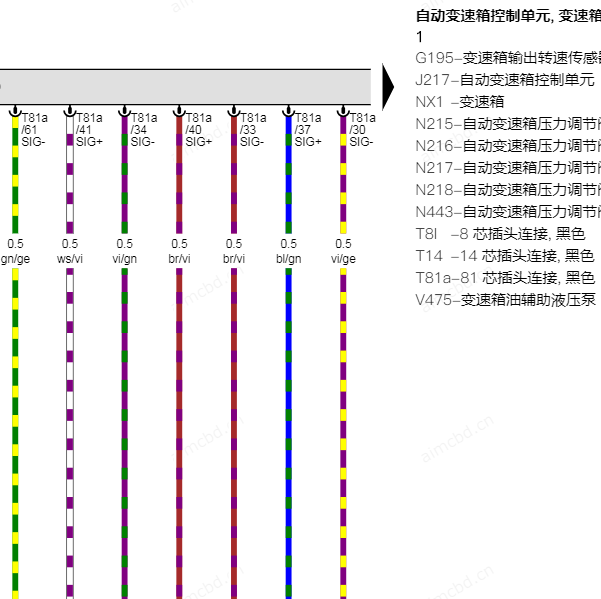The width and height of the screenshot is (601, 599).
Task: Click the br/vi label under pin T81a/33
Action: click(234, 259)
